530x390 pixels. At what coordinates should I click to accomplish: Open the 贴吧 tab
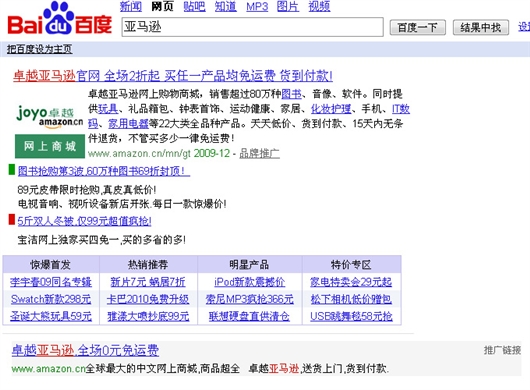(x=194, y=6)
